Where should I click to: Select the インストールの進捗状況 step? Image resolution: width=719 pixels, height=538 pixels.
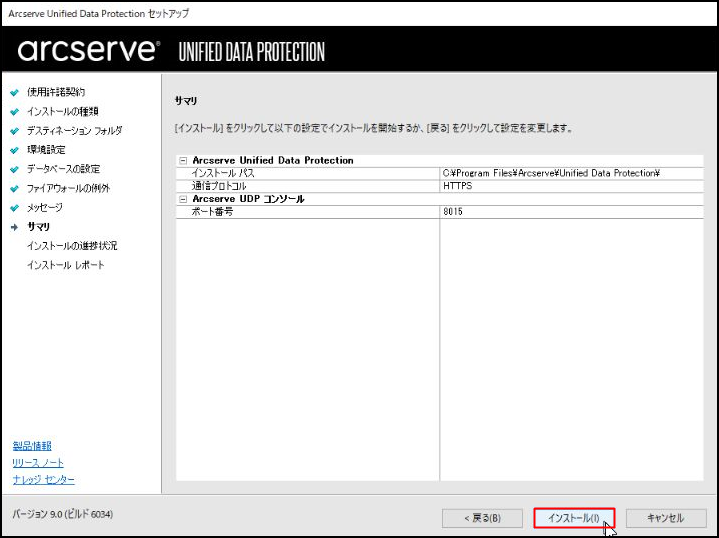click(72, 246)
